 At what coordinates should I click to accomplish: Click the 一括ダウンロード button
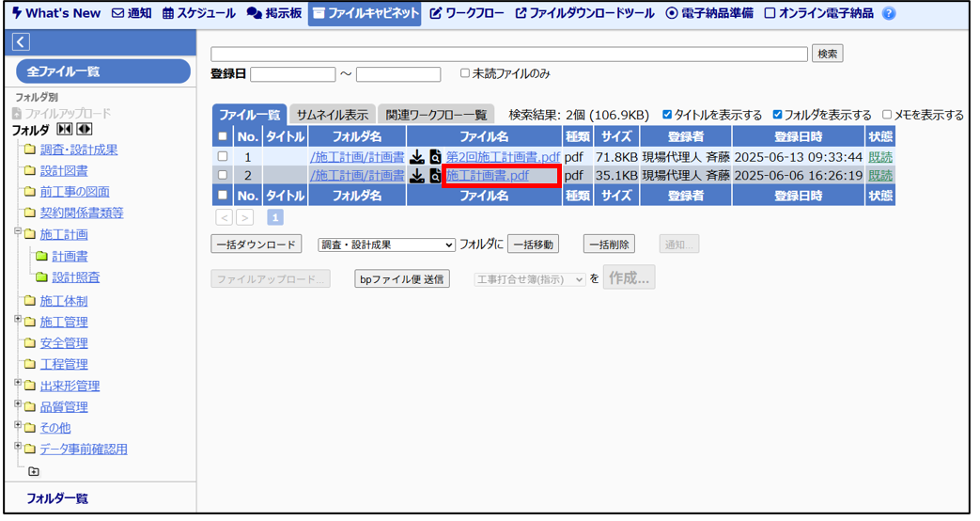coord(256,245)
